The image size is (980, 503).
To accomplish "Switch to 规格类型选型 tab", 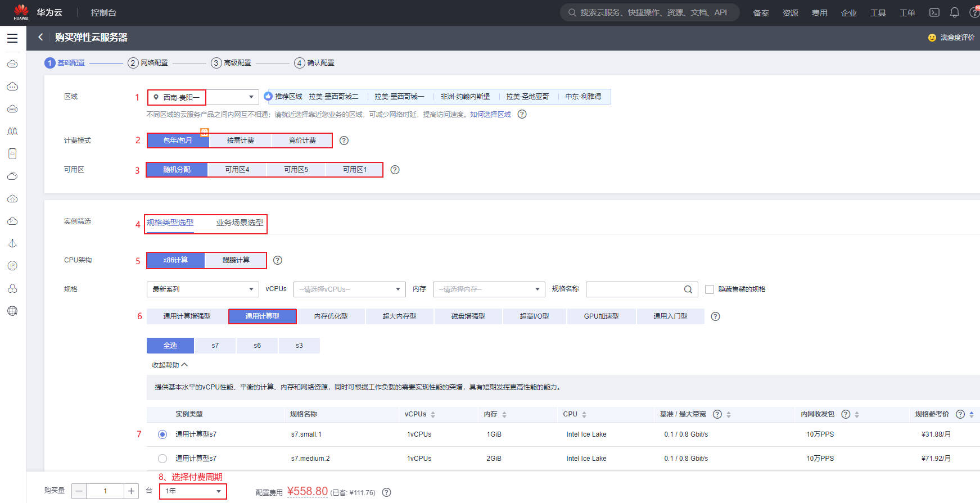I will (x=170, y=223).
